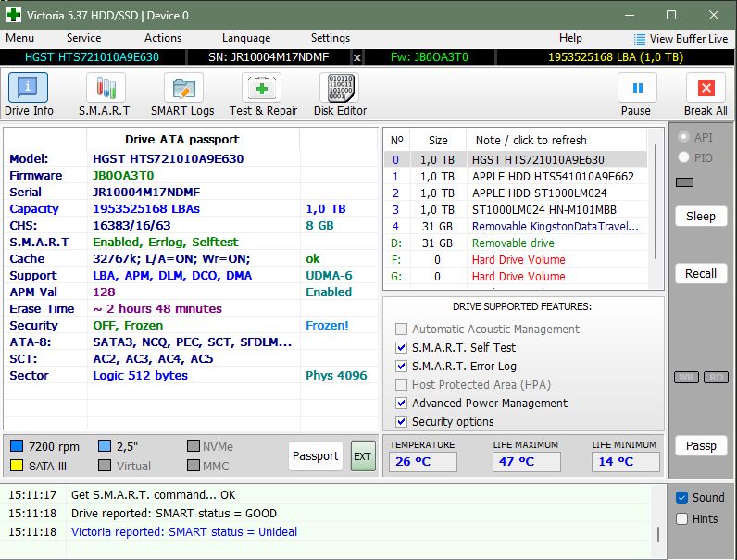737x560 pixels.
Task: Open the S.M.A.R.T test tubes icon
Action: [106, 88]
